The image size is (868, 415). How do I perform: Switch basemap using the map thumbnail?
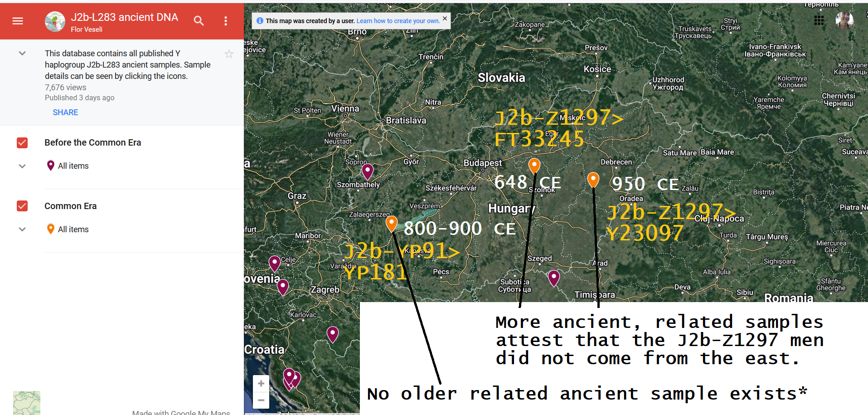[27, 403]
